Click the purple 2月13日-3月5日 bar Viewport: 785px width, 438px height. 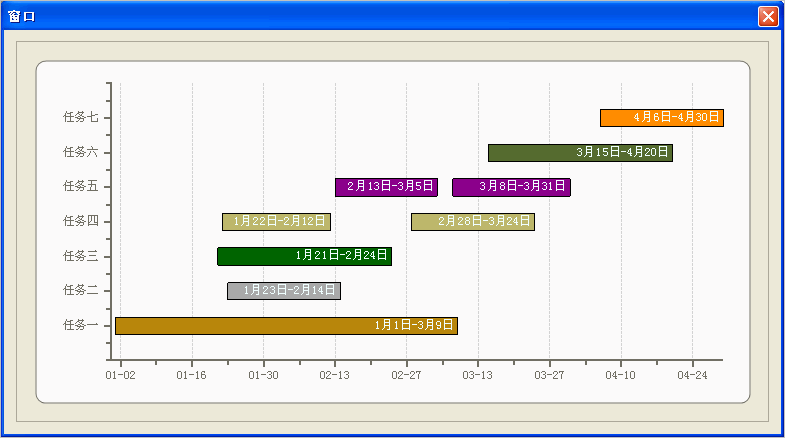[386, 187]
